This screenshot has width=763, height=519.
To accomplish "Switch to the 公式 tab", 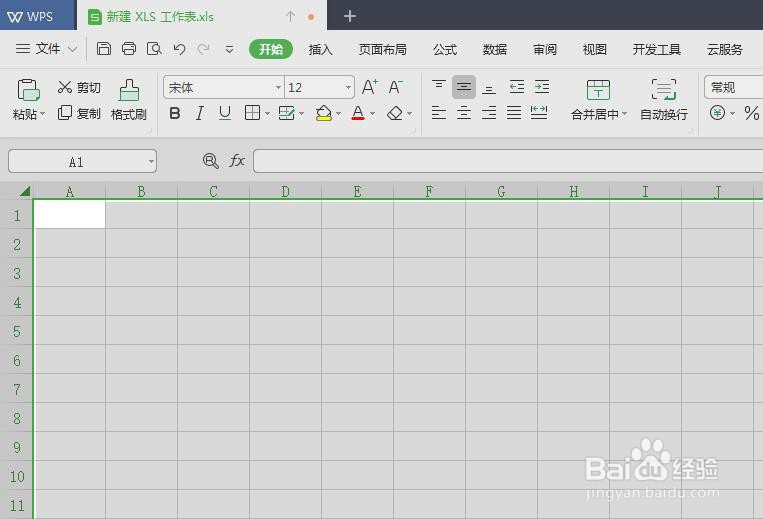I will pos(445,49).
